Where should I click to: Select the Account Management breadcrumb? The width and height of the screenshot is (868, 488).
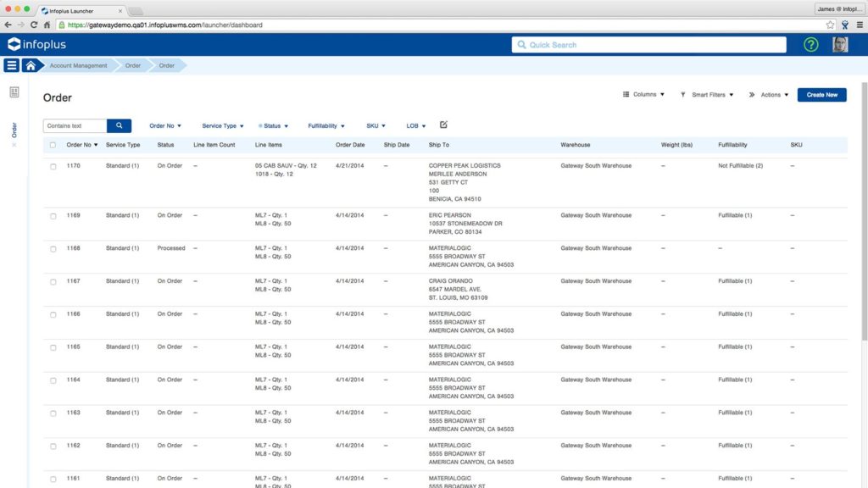78,65
